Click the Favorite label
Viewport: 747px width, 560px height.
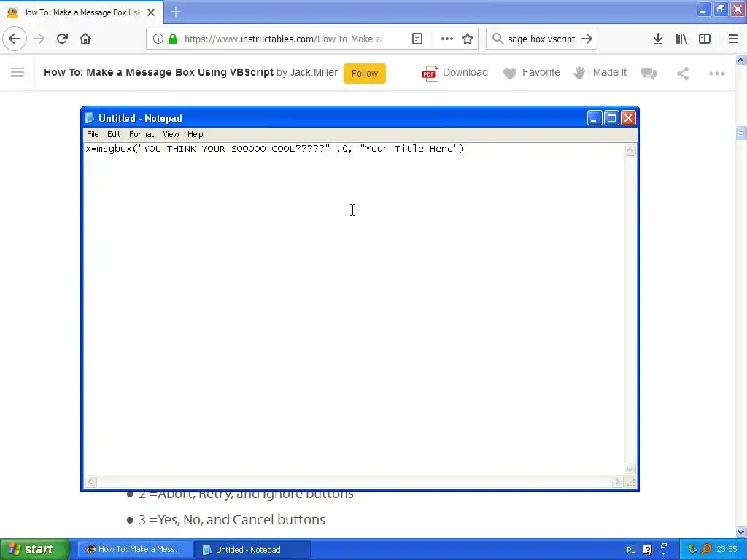(541, 72)
